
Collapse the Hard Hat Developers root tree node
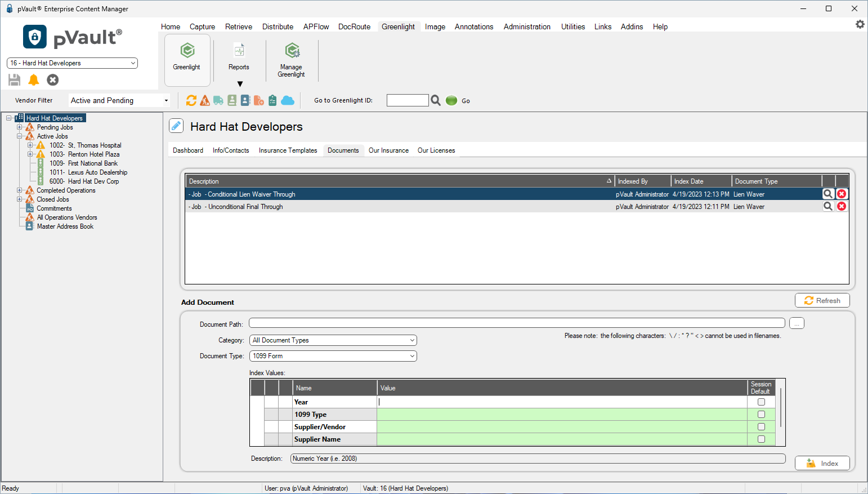[x=9, y=118]
